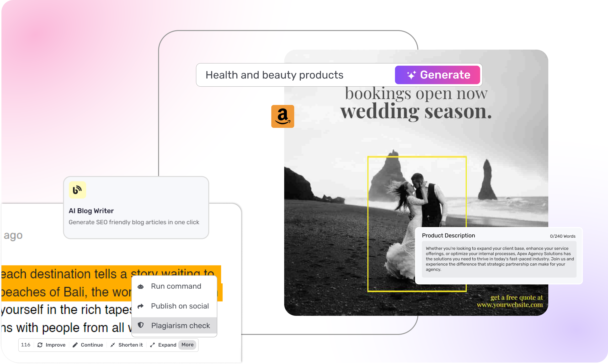Viewport: 608px width, 364px height.
Task: Click the robot icon beside Run command
Action: point(140,286)
